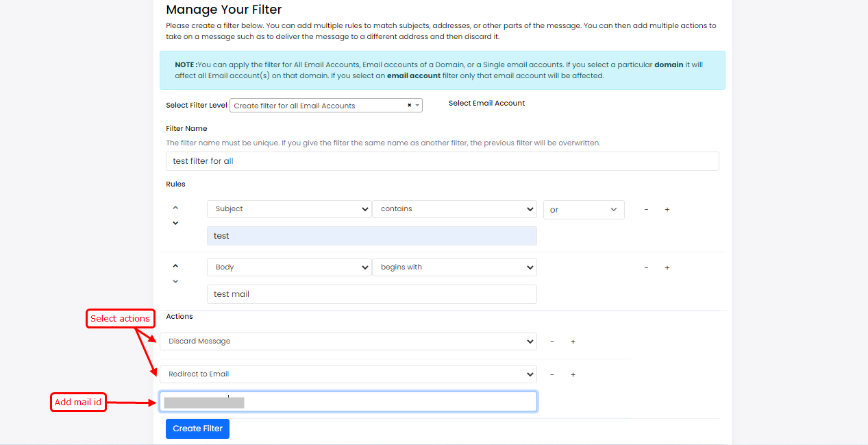The width and height of the screenshot is (868, 445).
Task: Open the 'begins with' condition dropdown
Action: click(454, 267)
